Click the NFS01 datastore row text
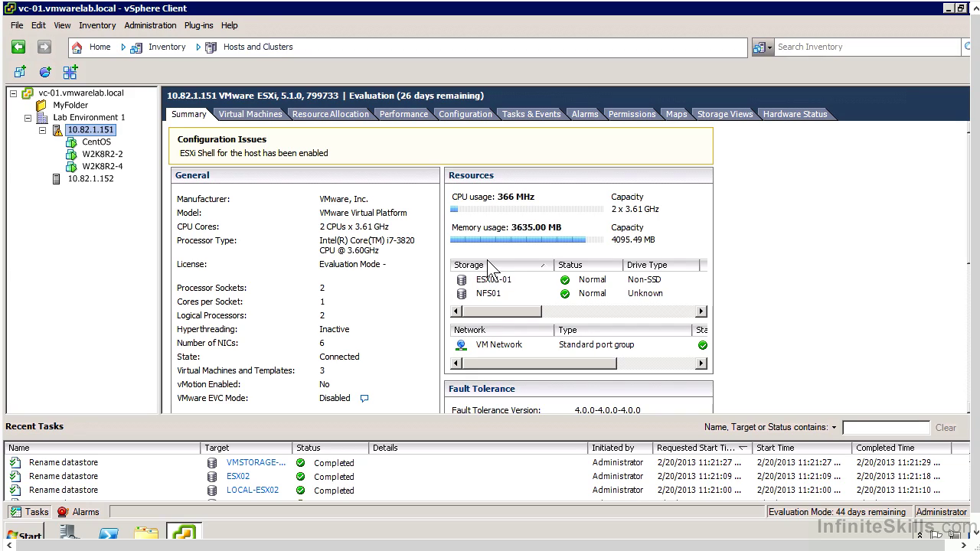Screen dimensions: 980x551 [x=488, y=294]
